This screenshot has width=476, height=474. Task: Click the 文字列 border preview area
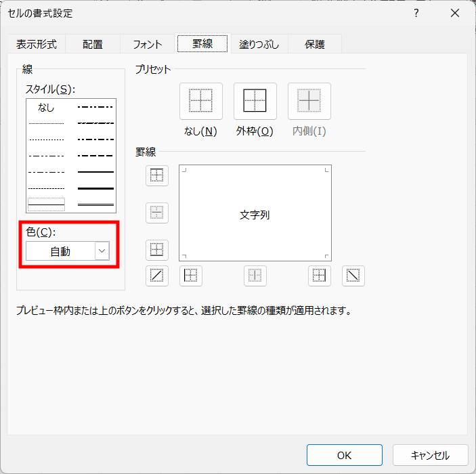pos(255,213)
